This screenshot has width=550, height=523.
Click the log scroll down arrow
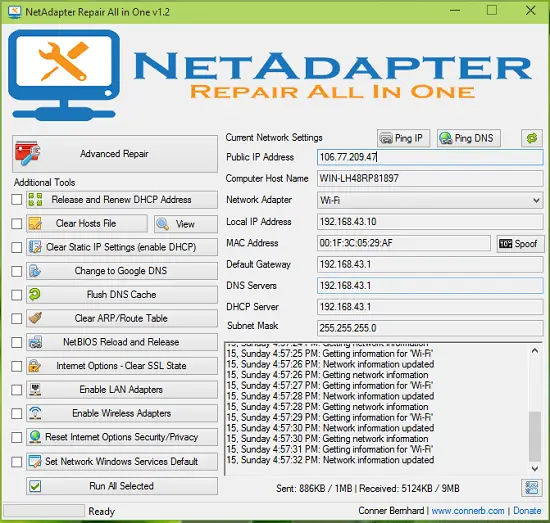(535, 468)
